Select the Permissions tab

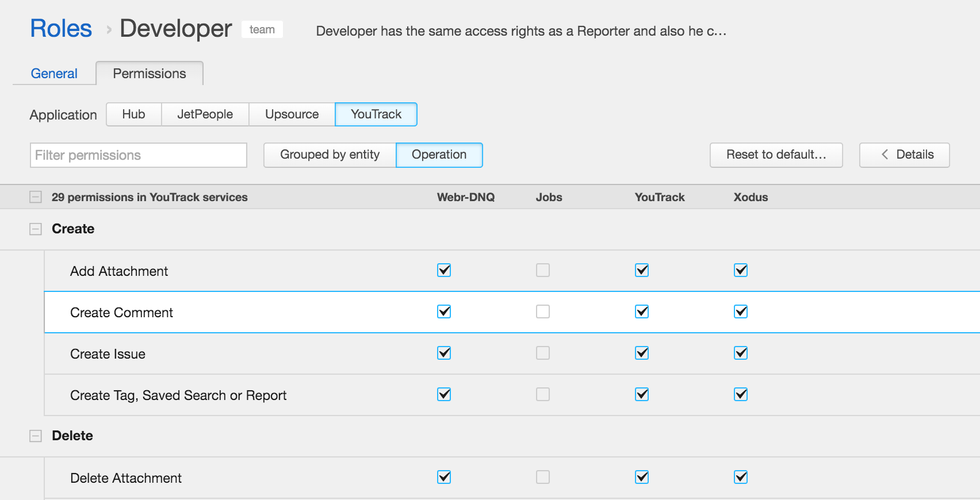[150, 74]
